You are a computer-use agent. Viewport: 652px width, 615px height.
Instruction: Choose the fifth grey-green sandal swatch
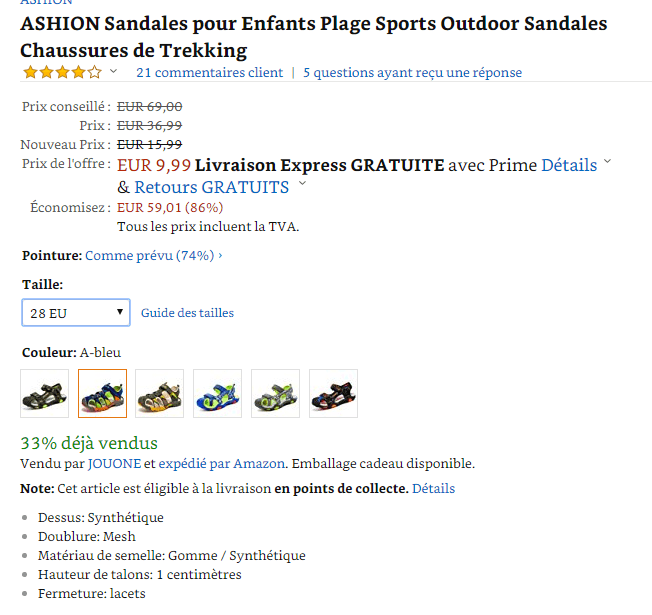click(275, 394)
